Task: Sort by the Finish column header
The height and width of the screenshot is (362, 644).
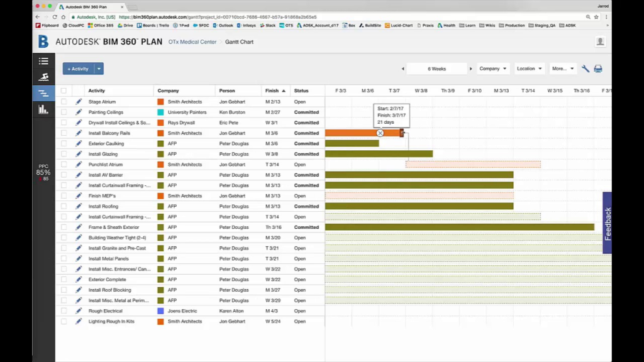Action: pos(275,90)
